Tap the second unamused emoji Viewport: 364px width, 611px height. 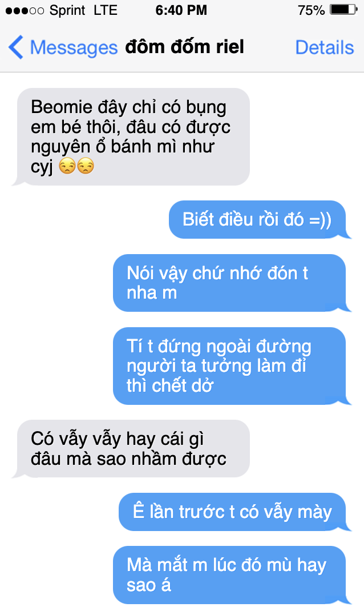point(86,166)
